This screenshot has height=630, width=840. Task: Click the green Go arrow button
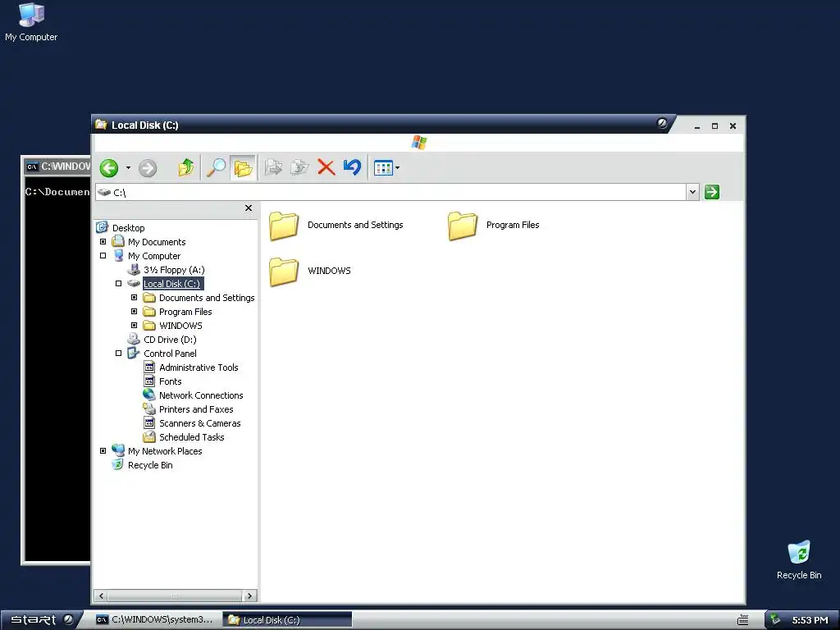(711, 192)
